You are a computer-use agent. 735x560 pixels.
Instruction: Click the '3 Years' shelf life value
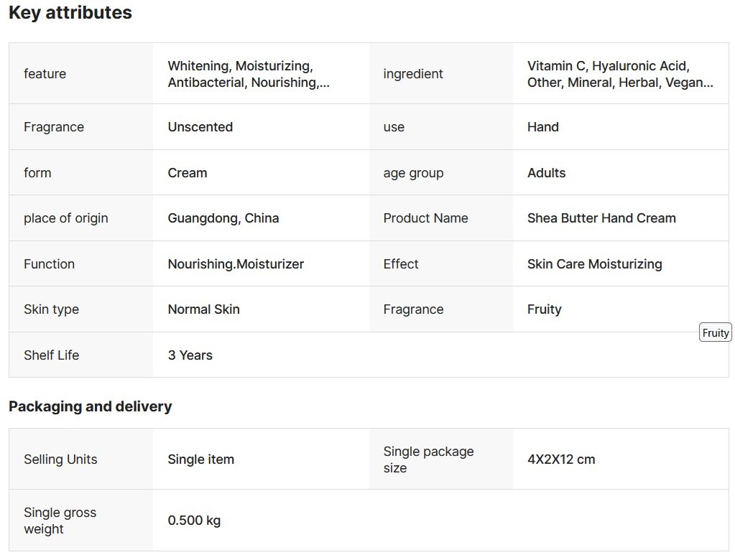190,355
